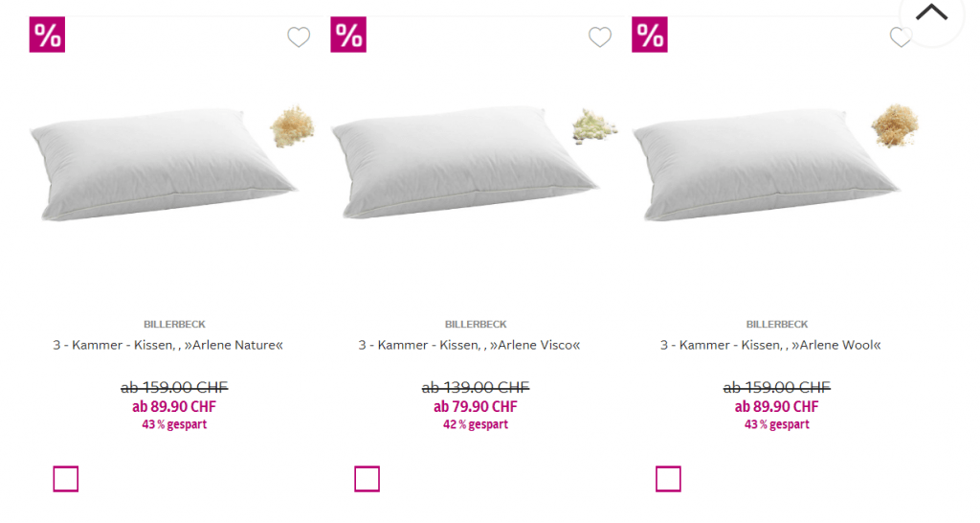Click the scroll-to-top chevron arrow
The image size is (980, 523).
pos(931,13)
